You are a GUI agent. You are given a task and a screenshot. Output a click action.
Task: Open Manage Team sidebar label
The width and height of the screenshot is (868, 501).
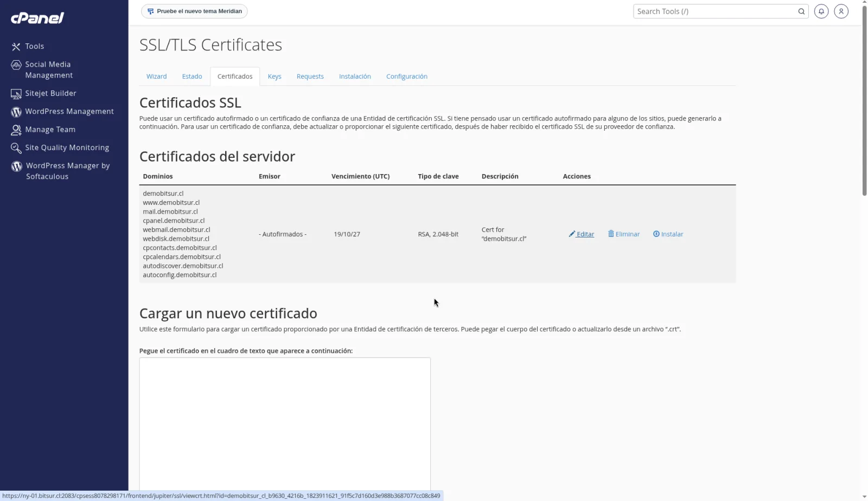click(x=50, y=130)
